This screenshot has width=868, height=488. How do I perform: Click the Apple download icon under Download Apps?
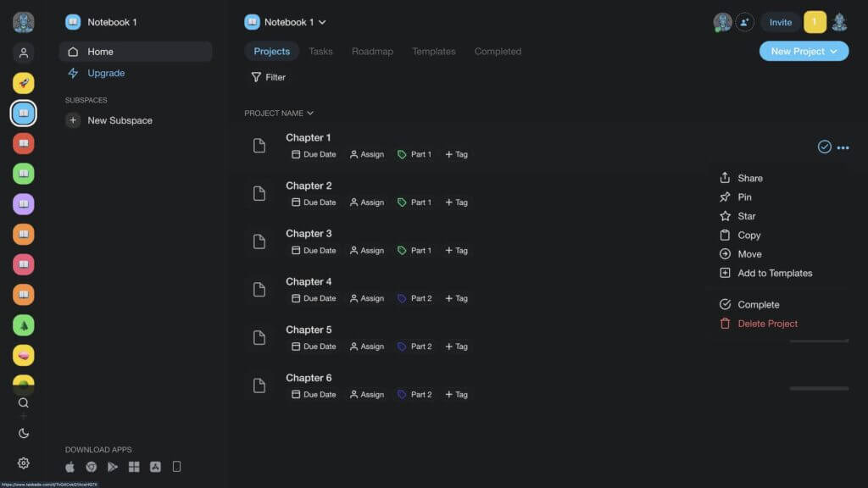pyautogui.click(x=70, y=466)
